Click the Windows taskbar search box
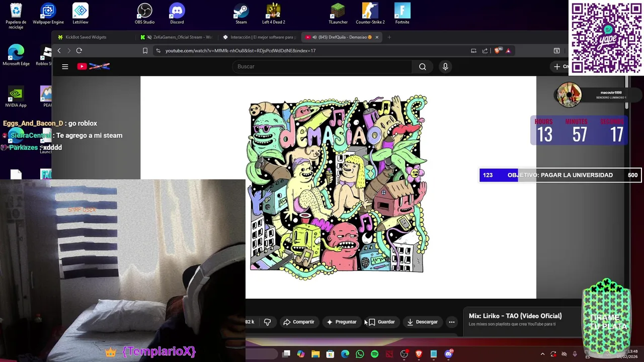Viewport: 644px width, 362px height. click(x=262, y=354)
